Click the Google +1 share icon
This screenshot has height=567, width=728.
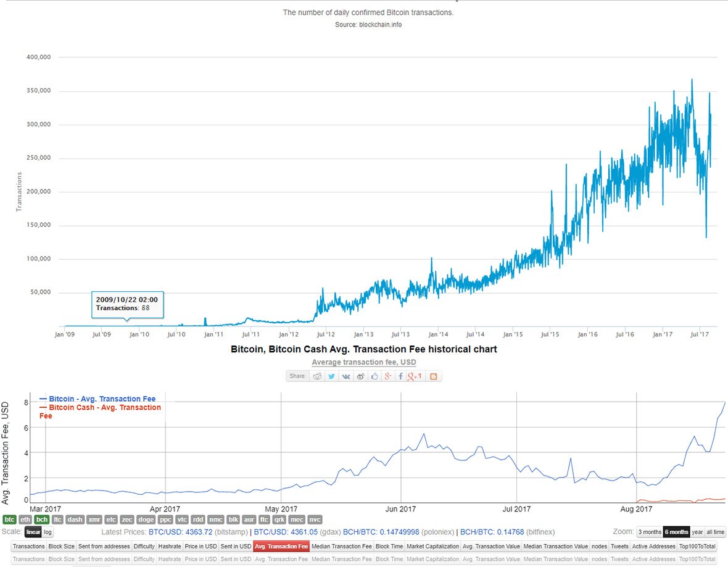point(415,376)
